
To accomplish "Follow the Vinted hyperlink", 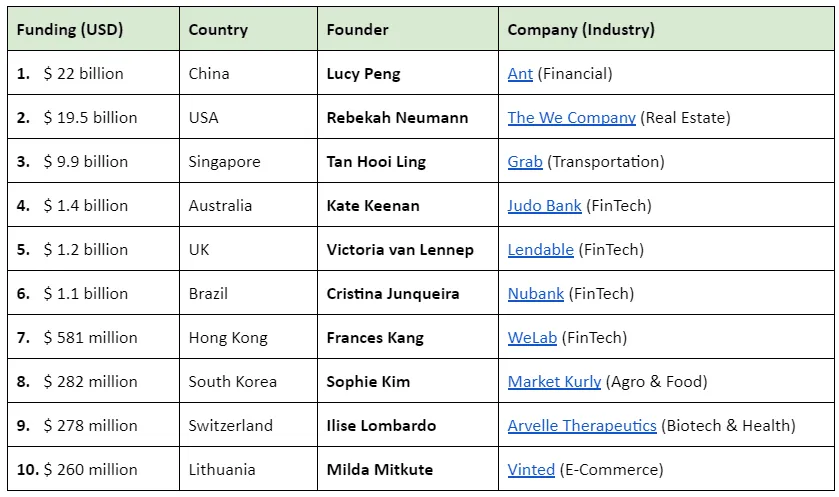I will (x=531, y=469).
